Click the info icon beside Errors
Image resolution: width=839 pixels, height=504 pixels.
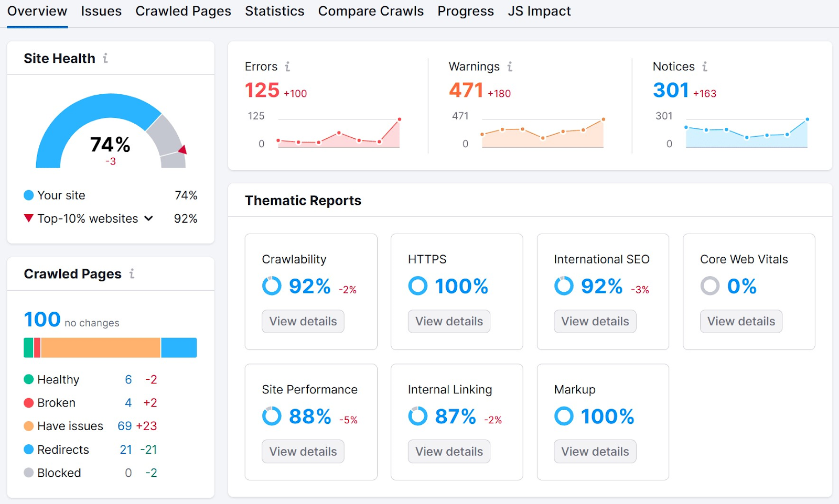[x=287, y=67]
